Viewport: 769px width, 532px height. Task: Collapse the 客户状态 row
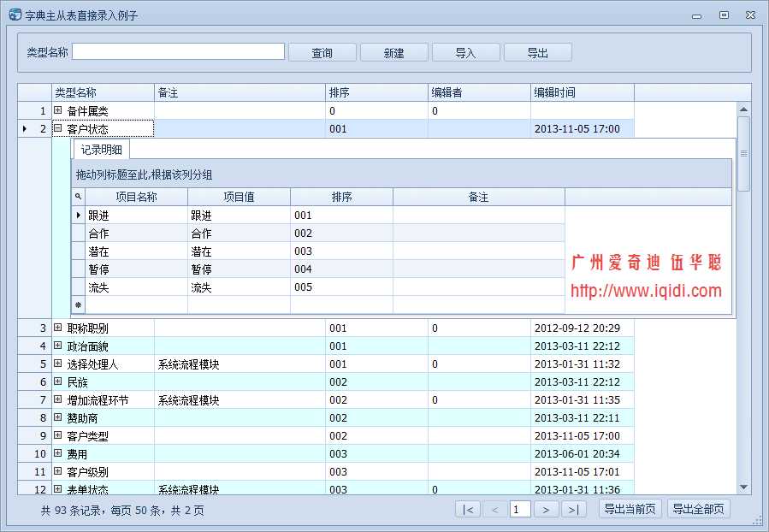click(58, 128)
